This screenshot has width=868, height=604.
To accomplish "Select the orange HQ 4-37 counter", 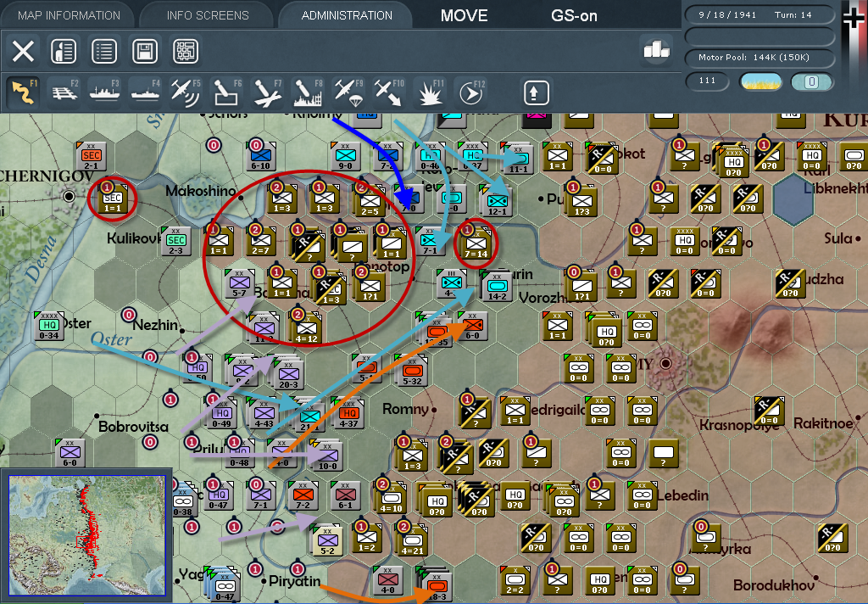I will pos(348,413).
